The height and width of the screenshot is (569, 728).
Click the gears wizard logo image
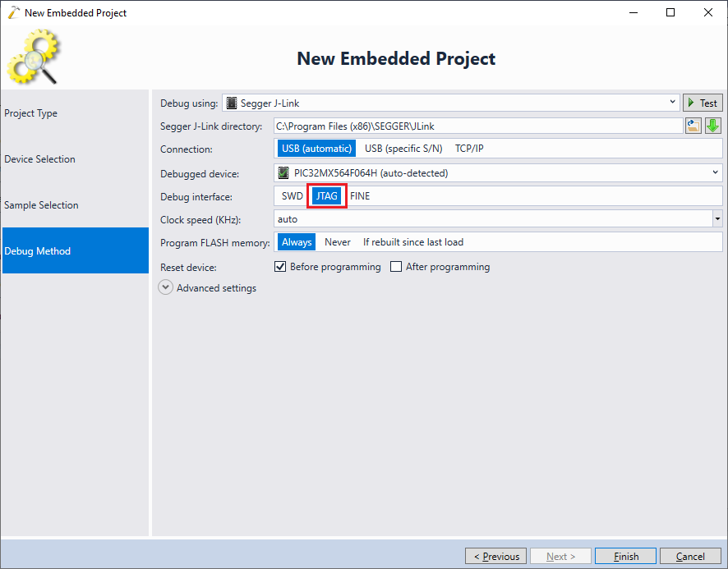33,56
